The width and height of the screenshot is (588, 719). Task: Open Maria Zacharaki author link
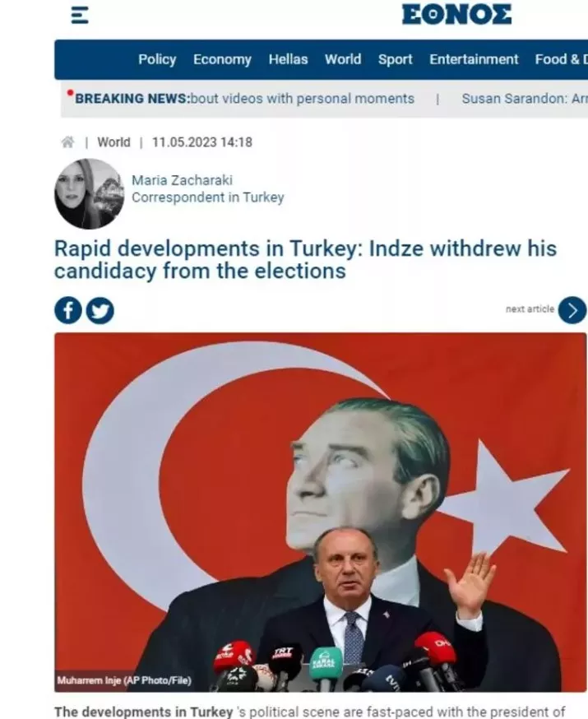coord(182,180)
